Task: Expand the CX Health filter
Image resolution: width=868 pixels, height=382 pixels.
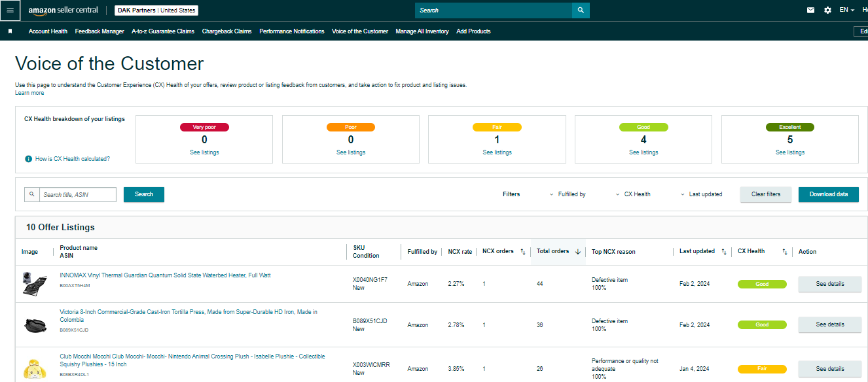Action: [x=633, y=194]
